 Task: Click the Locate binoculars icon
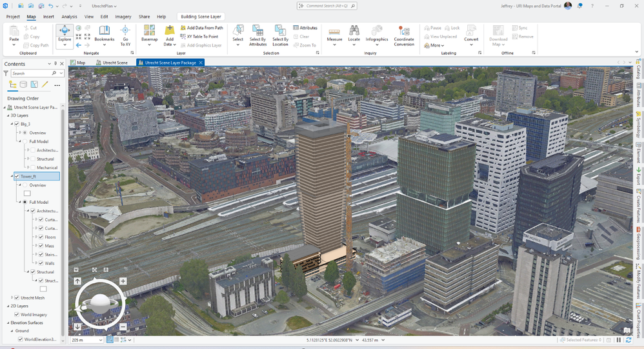[354, 30]
